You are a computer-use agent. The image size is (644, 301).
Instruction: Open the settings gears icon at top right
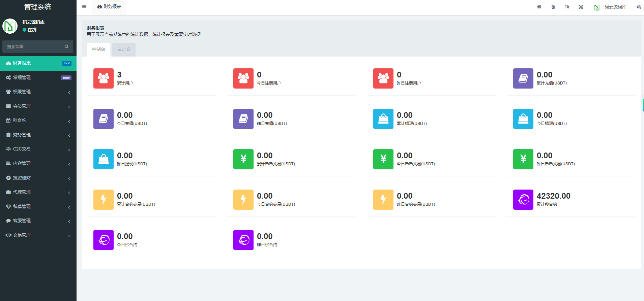[639, 7]
